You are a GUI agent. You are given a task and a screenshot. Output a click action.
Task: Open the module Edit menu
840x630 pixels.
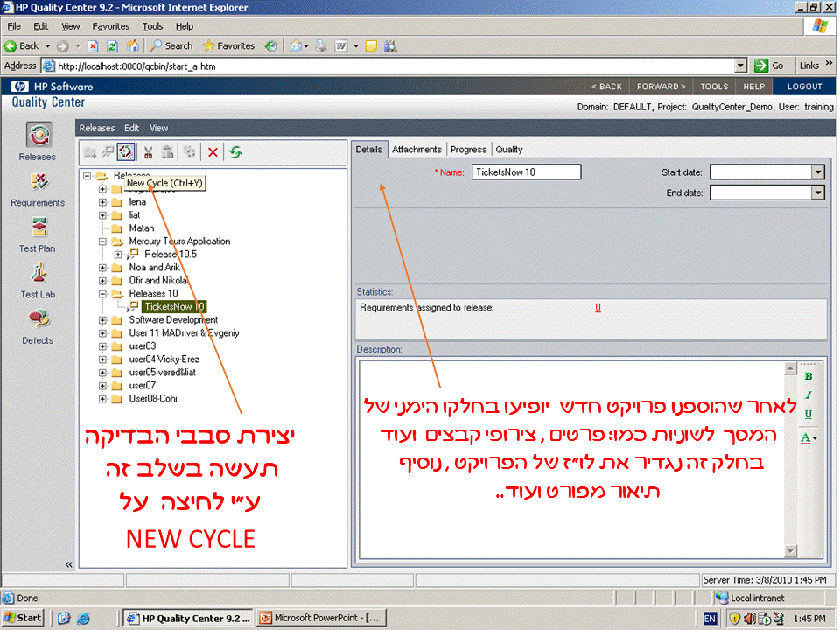click(x=132, y=128)
